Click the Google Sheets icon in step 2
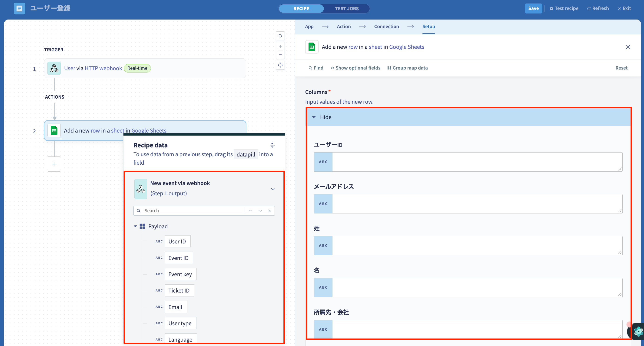 [54, 130]
